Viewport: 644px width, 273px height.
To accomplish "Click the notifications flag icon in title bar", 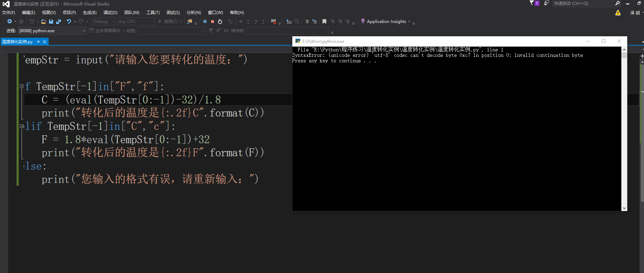I will (532, 3).
